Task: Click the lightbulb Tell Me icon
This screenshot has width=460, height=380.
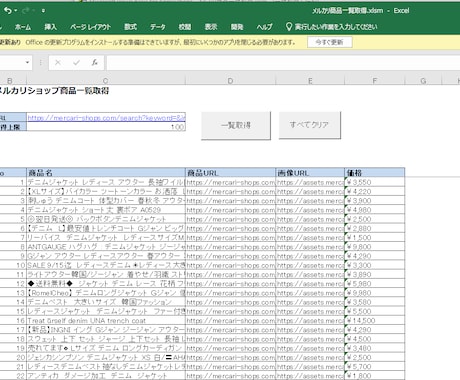Action: pos(289,27)
